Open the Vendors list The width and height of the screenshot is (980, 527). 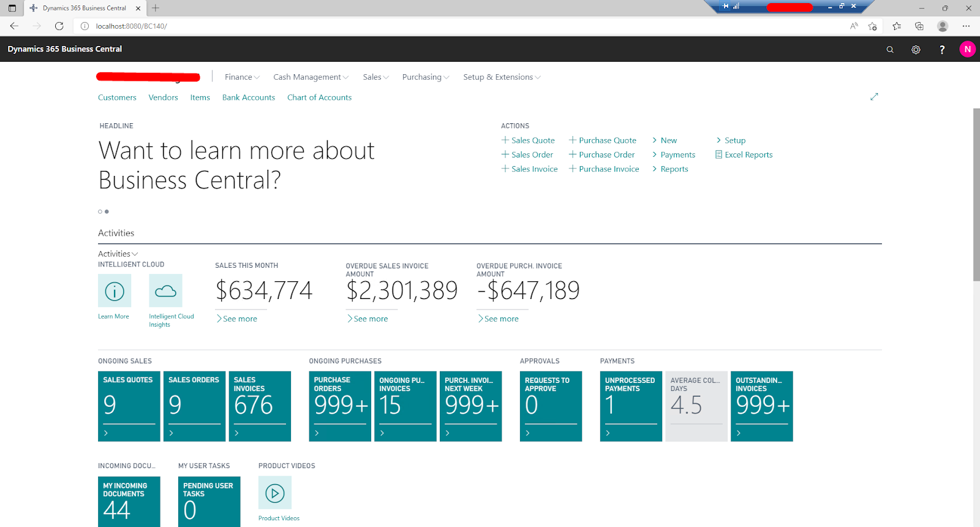163,97
